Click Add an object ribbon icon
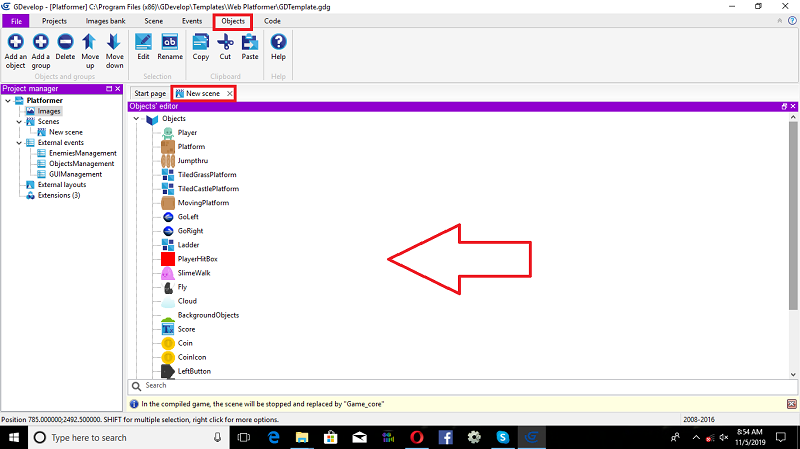800x449 pixels. point(15,42)
